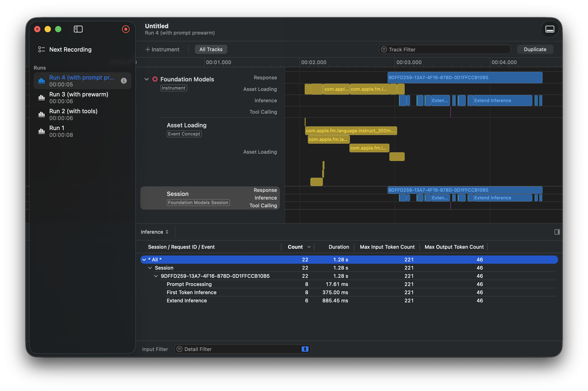This screenshot has height=391, width=588.
Task: Toggle the sidebar visibility icon
Action: coord(78,29)
